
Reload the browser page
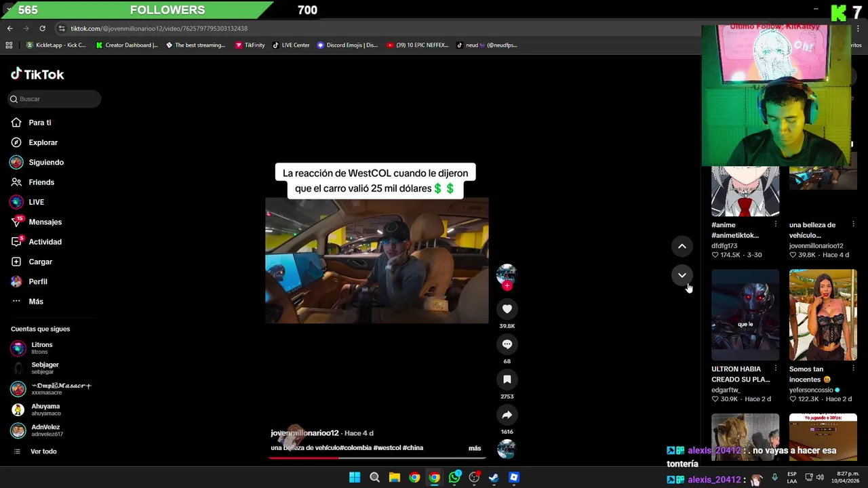pyautogui.click(x=42, y=28)
